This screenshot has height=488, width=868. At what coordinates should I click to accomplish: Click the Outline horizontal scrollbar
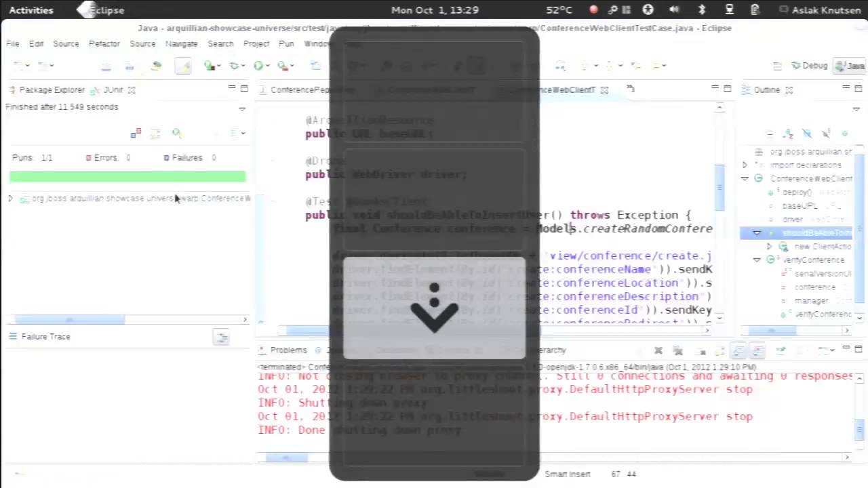pyautogui.click(x=771, y=331)
